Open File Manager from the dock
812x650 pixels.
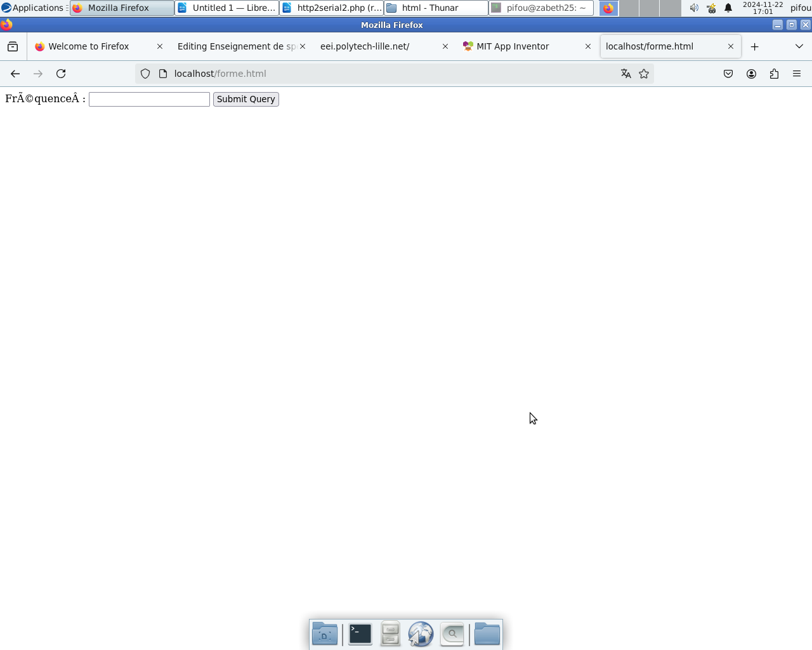point(390,633)
